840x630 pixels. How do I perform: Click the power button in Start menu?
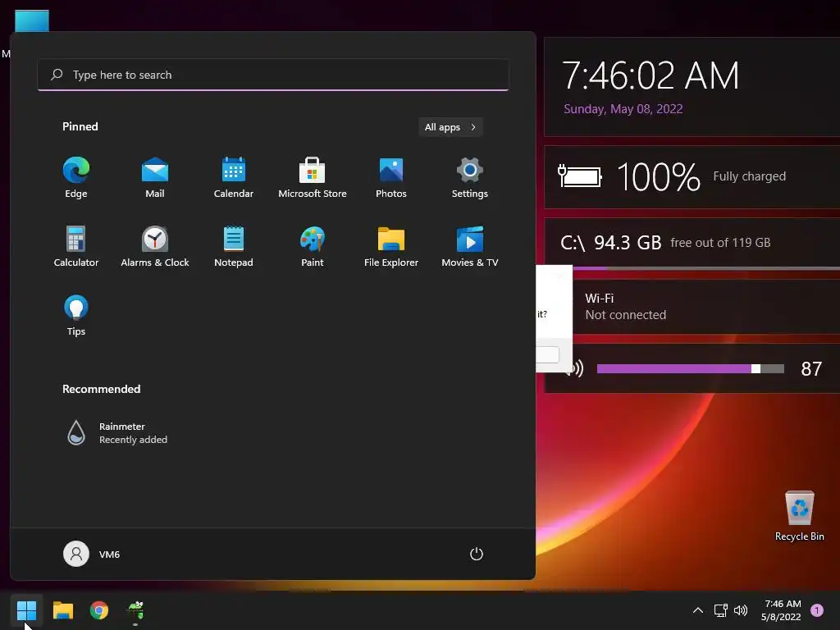(x=477, y=554)
